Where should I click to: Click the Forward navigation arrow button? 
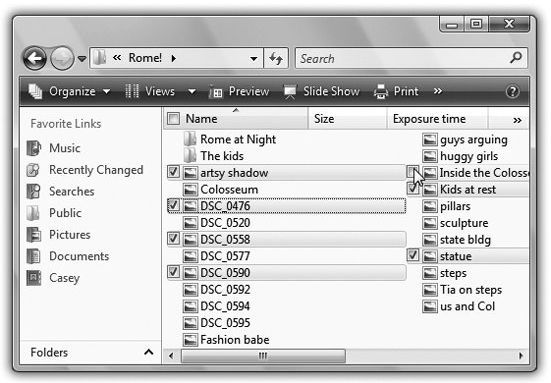coord(62,58)
